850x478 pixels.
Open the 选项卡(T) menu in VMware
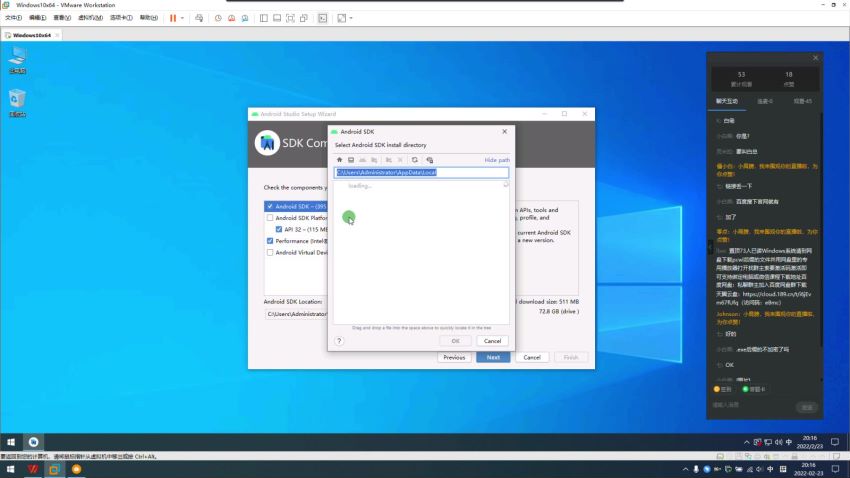pyautogui.click(x=121, y=18)
